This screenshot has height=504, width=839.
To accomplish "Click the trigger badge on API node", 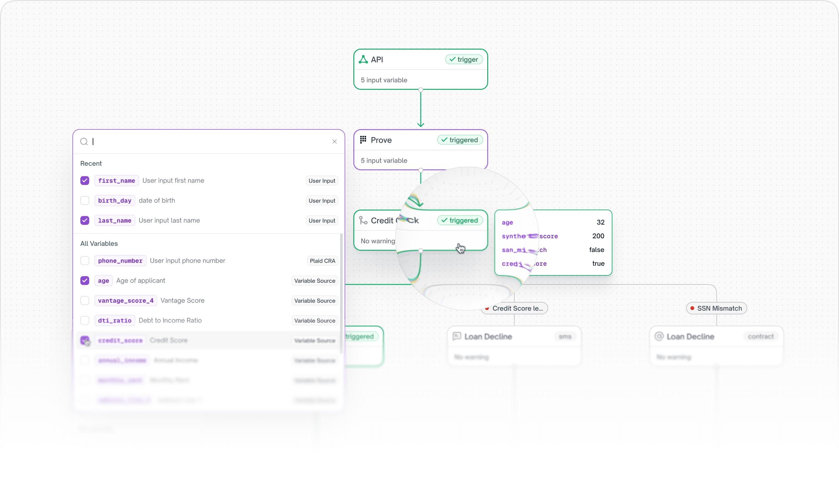I will 464,60.
